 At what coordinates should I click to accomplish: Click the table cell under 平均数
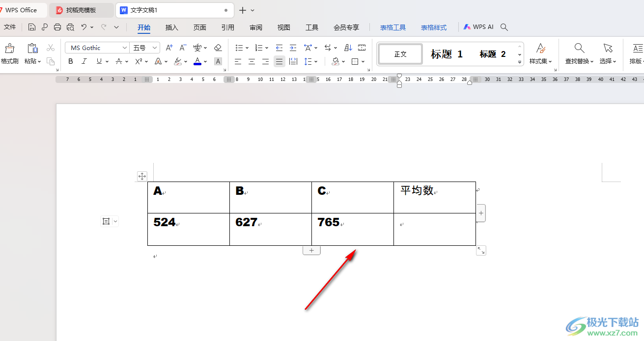[x=434, y=229]
